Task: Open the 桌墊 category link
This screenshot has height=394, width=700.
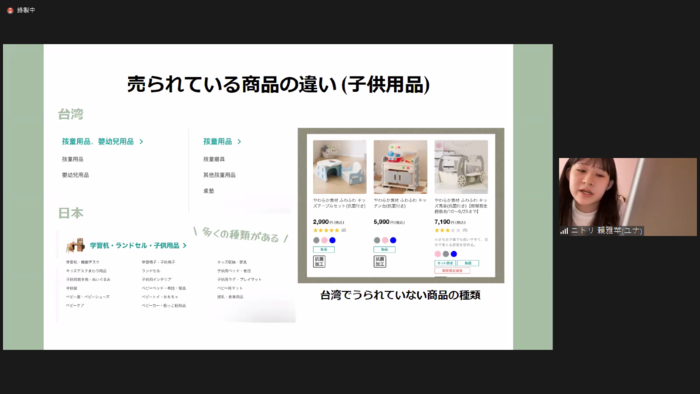Action: tap(208, 191)
